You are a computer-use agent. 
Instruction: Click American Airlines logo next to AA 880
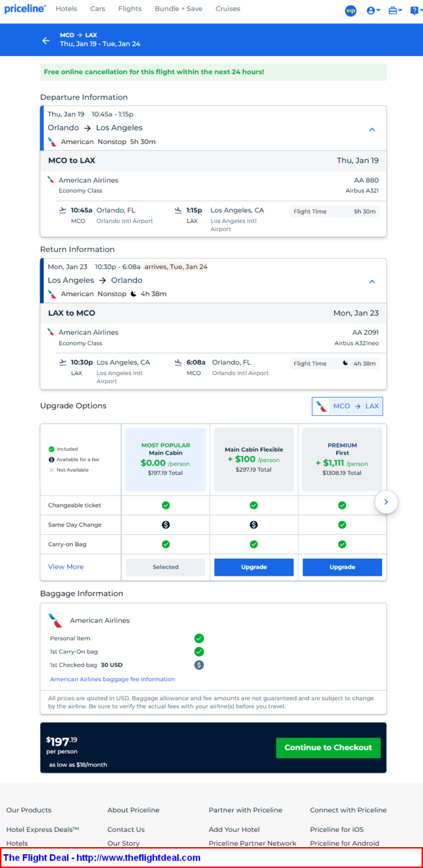coord(51,180)
